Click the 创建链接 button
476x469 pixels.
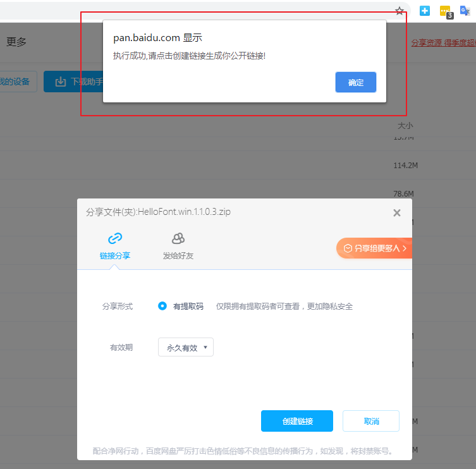(x=297, y=421)
